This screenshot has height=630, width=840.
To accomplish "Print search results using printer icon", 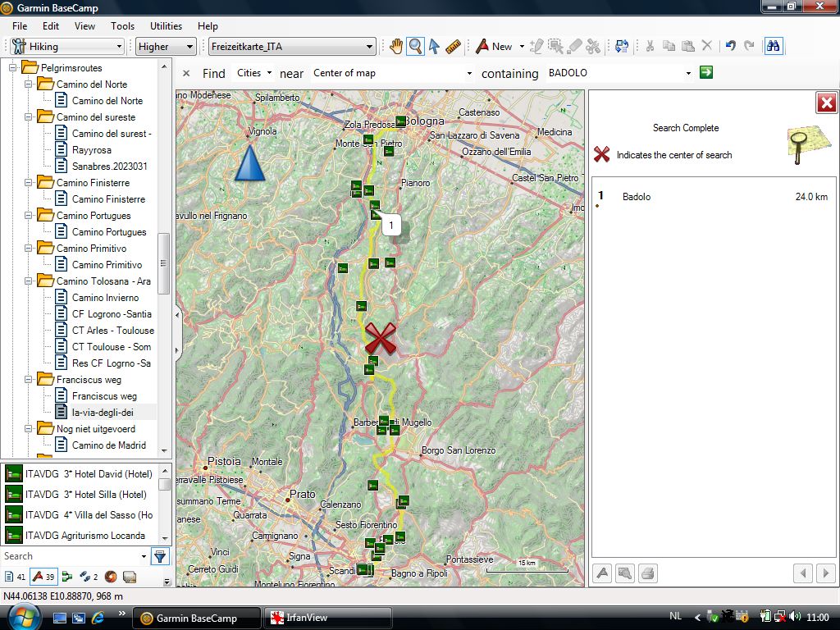I will point(647,573).
